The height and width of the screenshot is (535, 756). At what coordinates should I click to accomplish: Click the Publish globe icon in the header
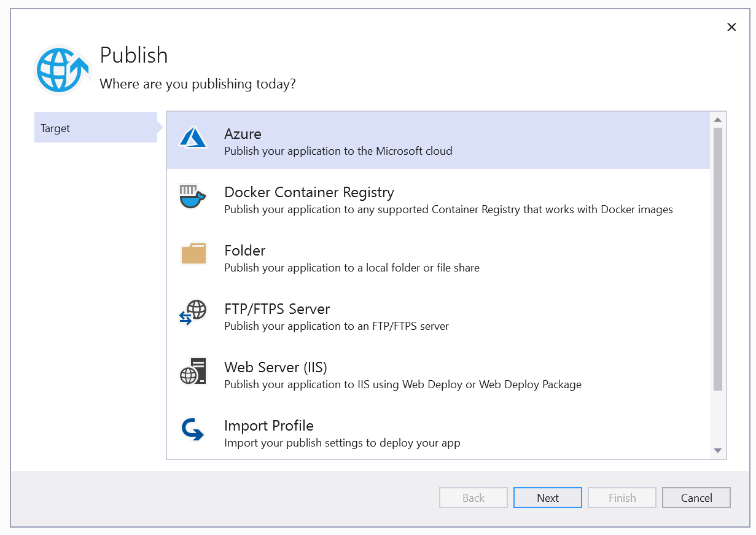point(61,69)
